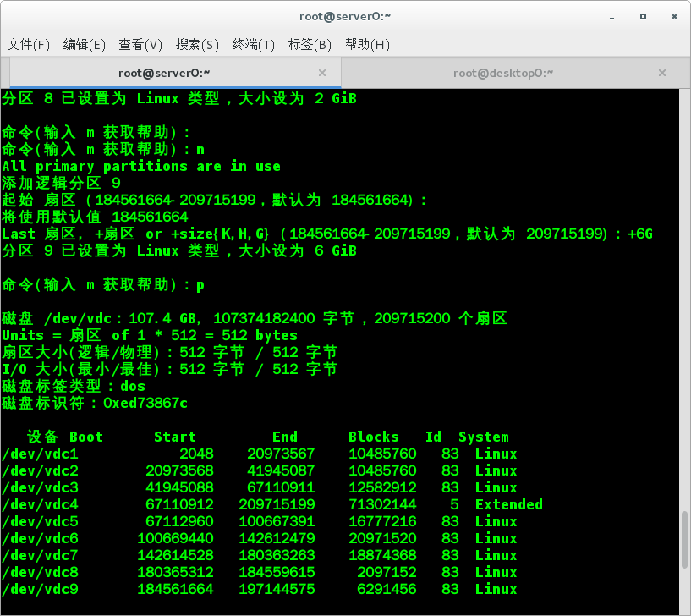Close the root@desktop0 tab
The width and height of the screenshot is (691, 616).
pos(662,73)
